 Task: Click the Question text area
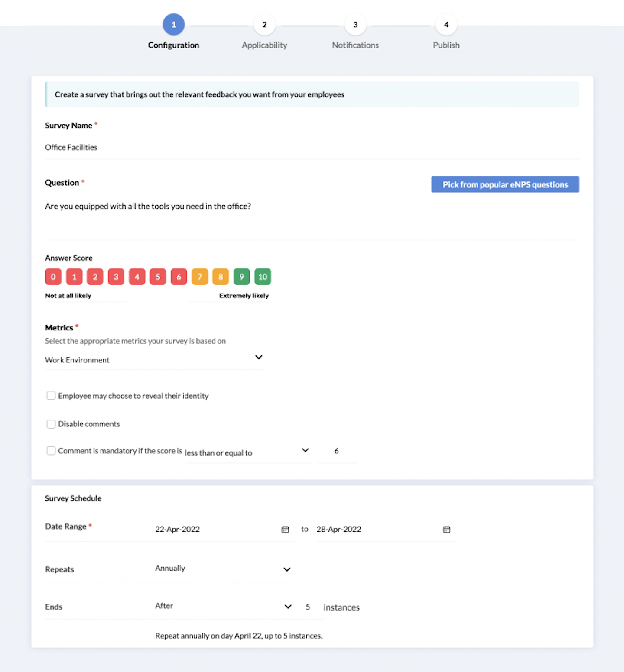pyautogui.click(x=312, y=219)
